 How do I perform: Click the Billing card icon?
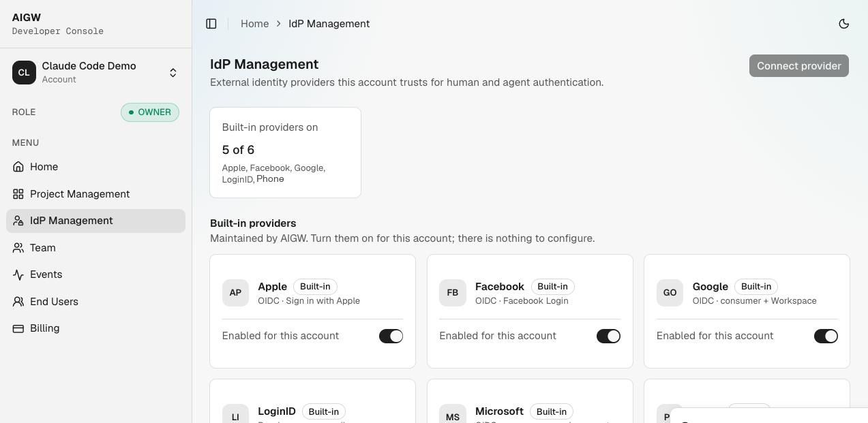18,328
